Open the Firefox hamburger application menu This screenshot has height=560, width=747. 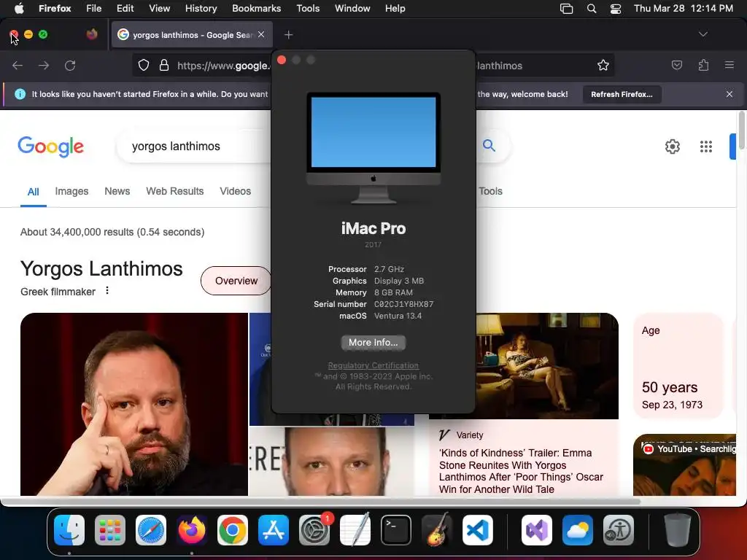pos(729,65)
